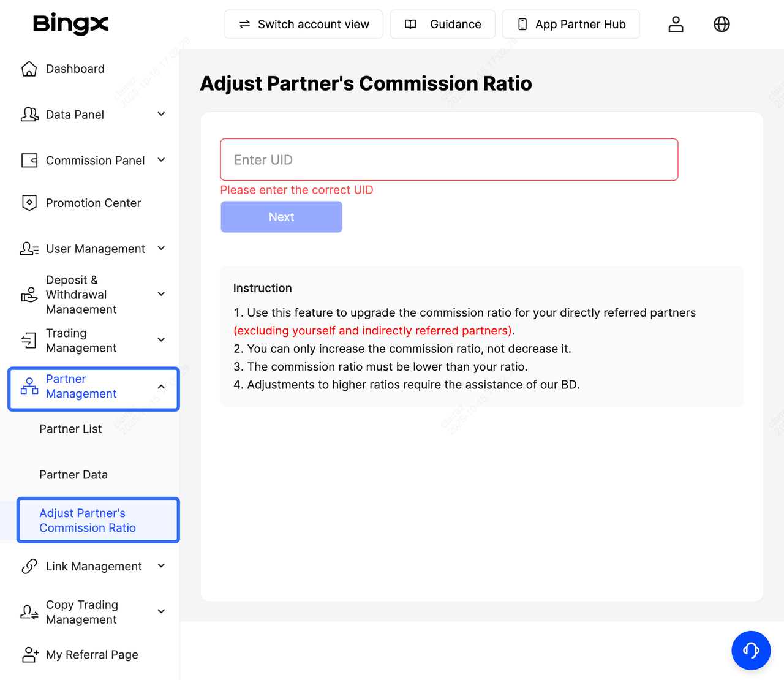Click the Promotion Center shield icon
Screen dimensions: 784x680
pos(29,203)
